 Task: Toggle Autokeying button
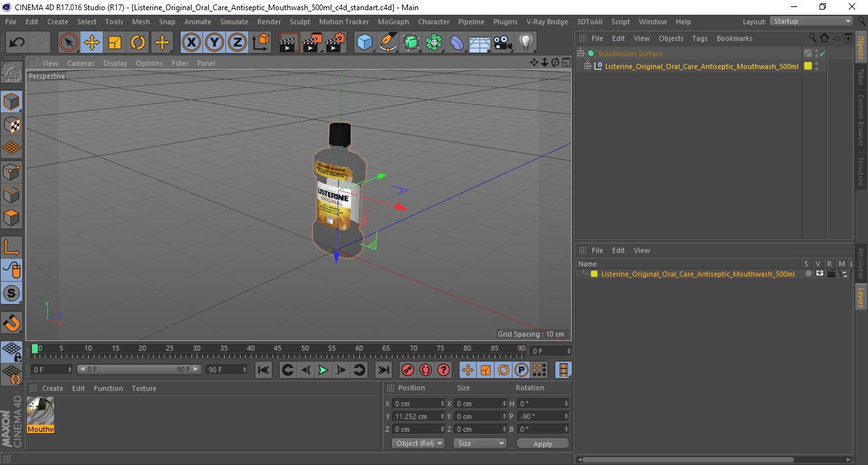pos(426,370)
